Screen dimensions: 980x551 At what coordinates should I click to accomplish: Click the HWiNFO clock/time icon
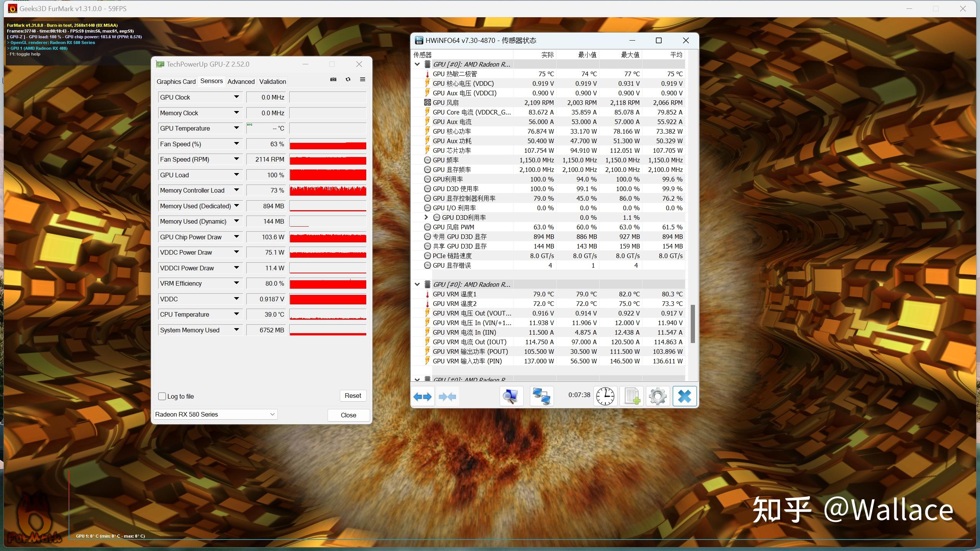point(605,396)
